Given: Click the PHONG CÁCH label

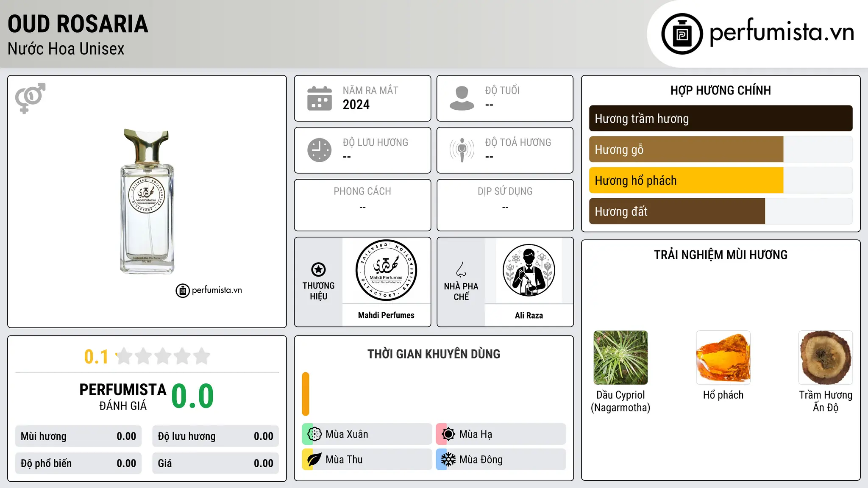Looking at the screenshot, I should pos(362,191).
